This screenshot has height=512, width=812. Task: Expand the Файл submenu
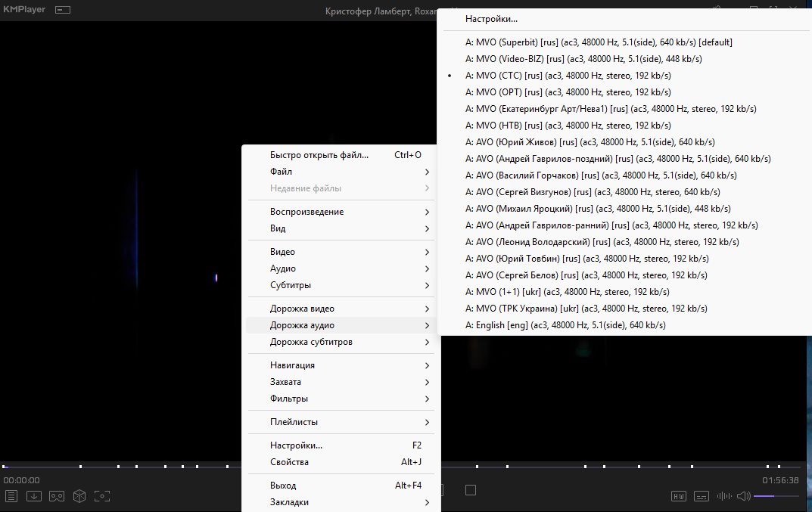click(x=341, y=172)
